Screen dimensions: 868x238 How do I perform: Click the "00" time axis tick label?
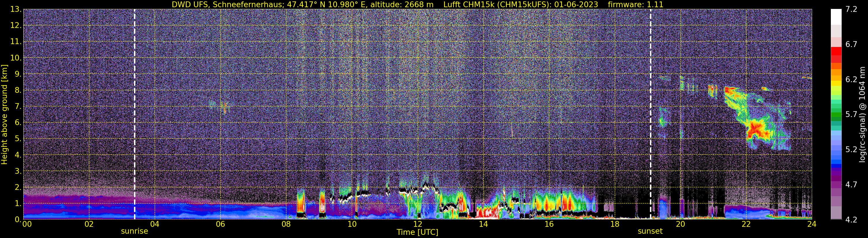tap(27, 224)
